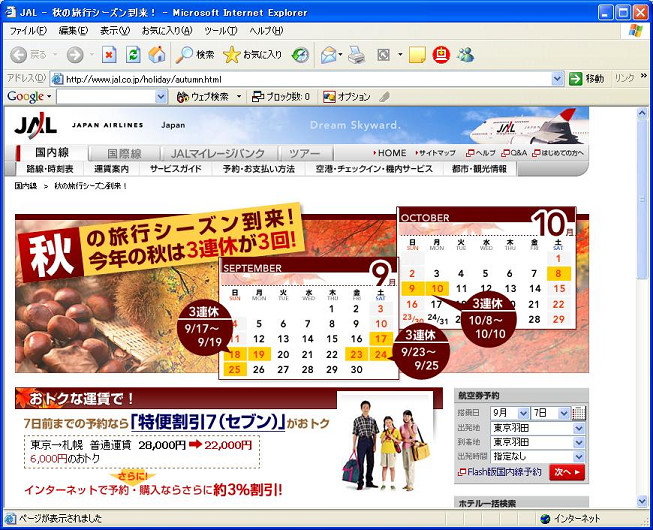Click the page icon in address bar

coord(57,79)
